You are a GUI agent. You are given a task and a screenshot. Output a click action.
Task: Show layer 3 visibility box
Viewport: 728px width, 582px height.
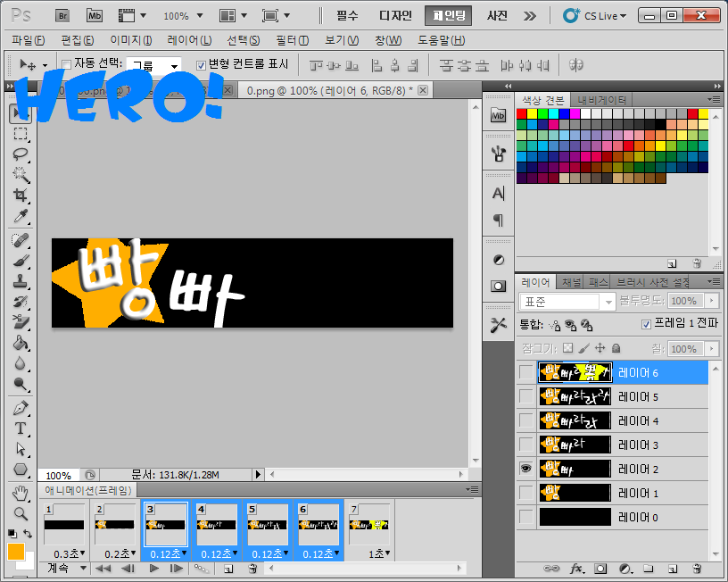525,445
